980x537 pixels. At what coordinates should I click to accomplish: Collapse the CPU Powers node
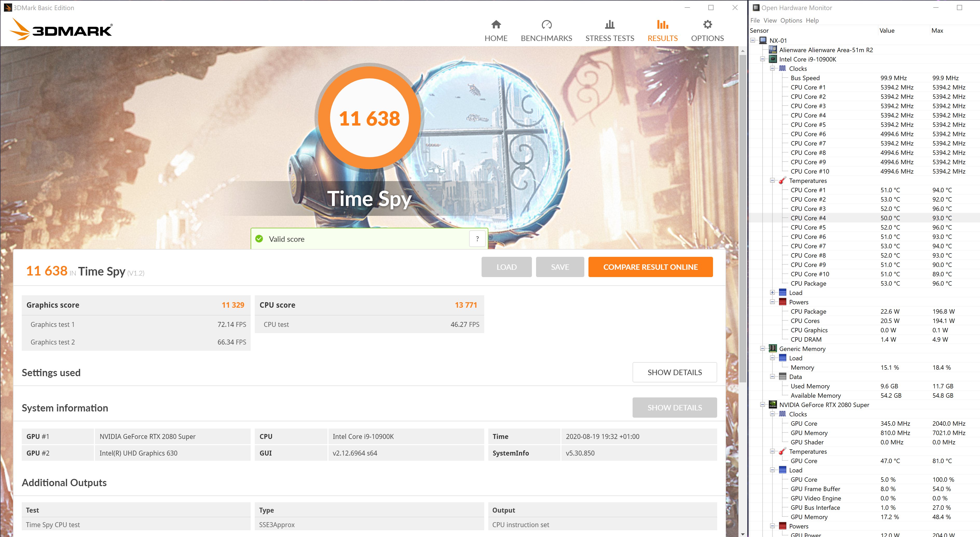click(772, 302)
